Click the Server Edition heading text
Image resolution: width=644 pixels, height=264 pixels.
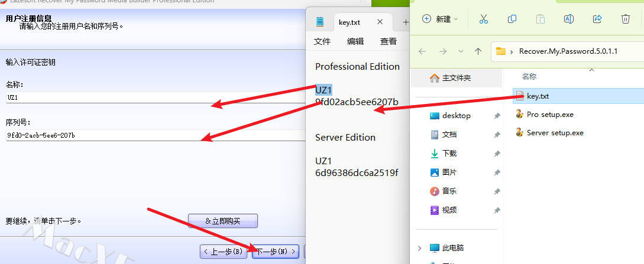(x=345, y=138)
